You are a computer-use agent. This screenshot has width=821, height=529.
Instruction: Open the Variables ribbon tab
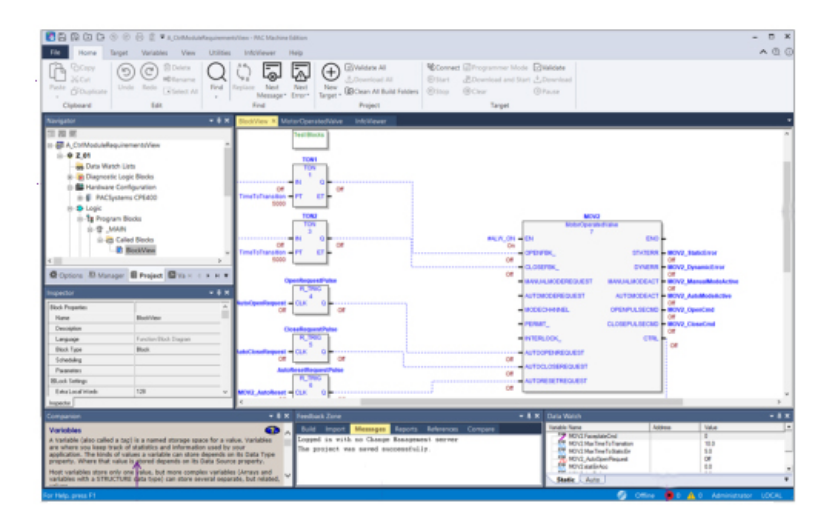(154, 51)
